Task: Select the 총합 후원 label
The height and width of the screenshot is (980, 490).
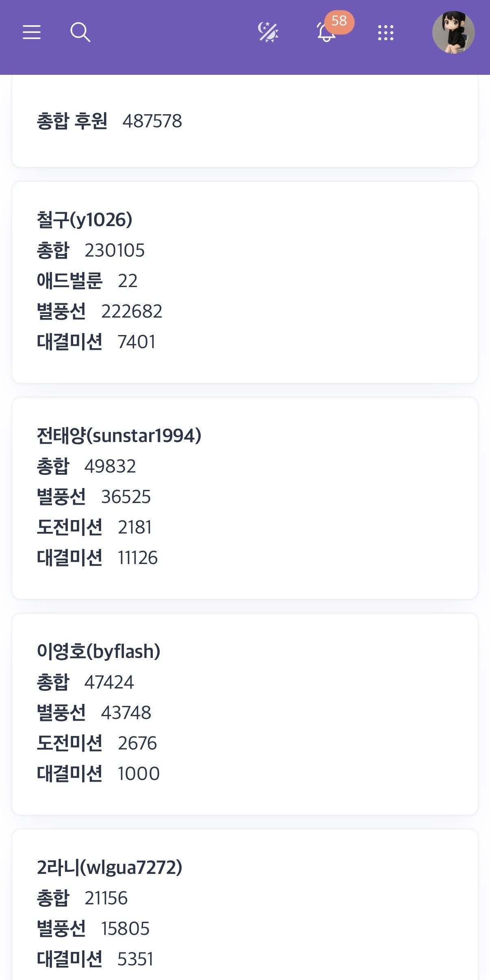Action: (72, 121)
